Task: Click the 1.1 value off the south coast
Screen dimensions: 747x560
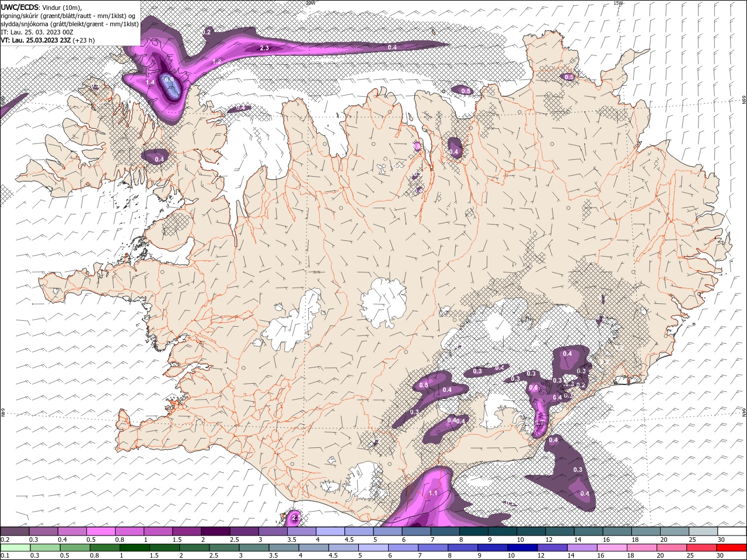Action: click(432, 493)
